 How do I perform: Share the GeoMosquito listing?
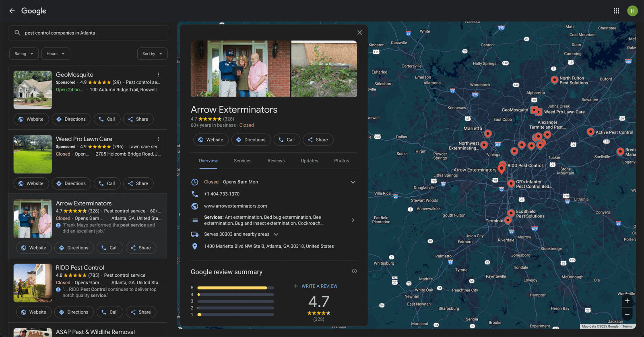click(138, 119)
